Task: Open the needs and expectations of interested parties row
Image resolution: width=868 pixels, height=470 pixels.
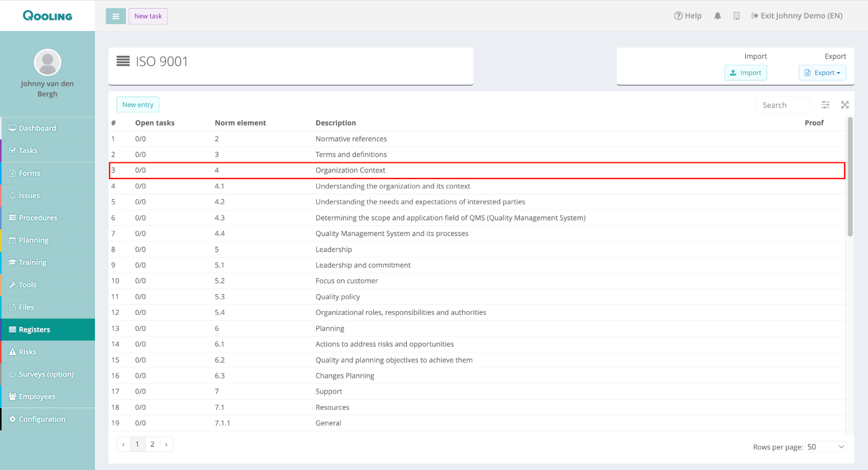Action: pos(477,202)
